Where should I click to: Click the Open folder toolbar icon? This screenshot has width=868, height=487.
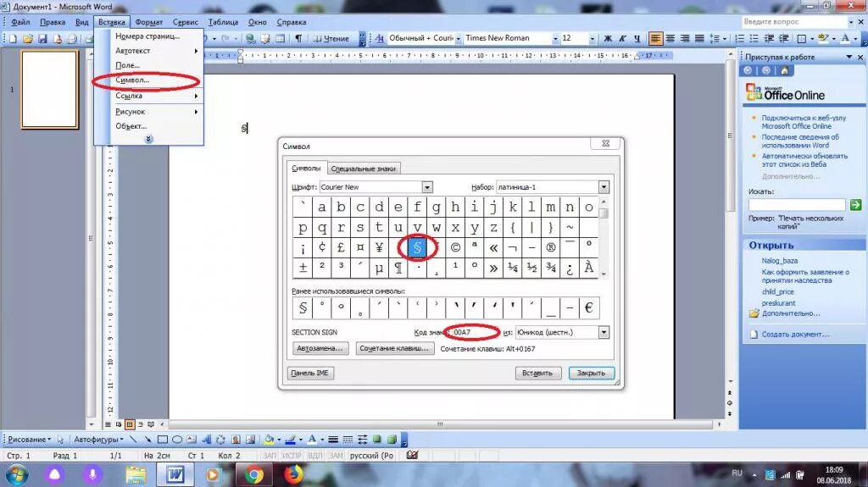point(28,39)
